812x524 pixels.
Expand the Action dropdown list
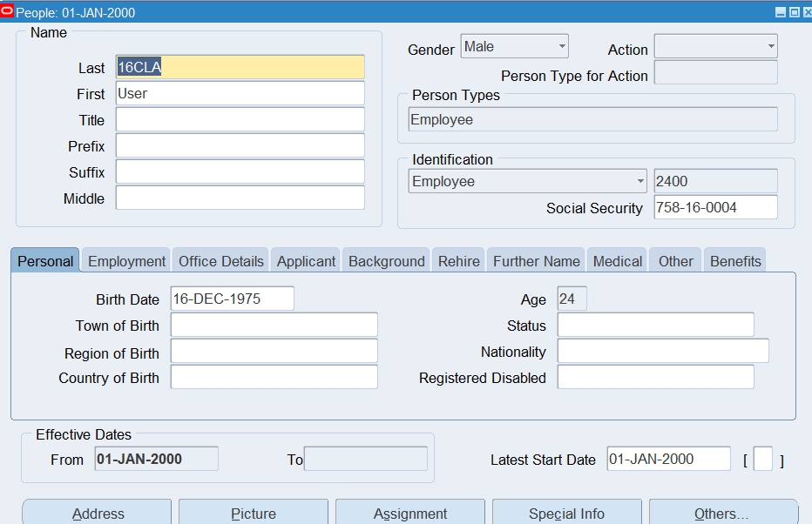[715, 47]
